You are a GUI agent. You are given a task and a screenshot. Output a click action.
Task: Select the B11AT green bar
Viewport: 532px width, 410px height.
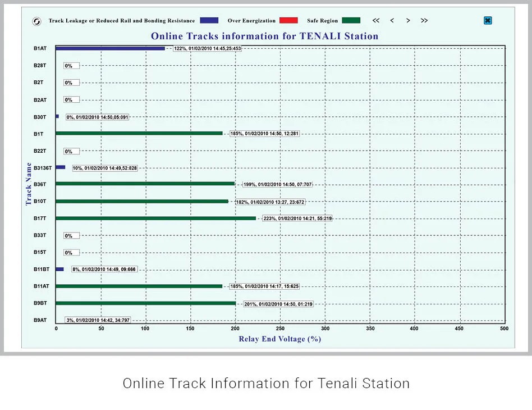[139, 286]
